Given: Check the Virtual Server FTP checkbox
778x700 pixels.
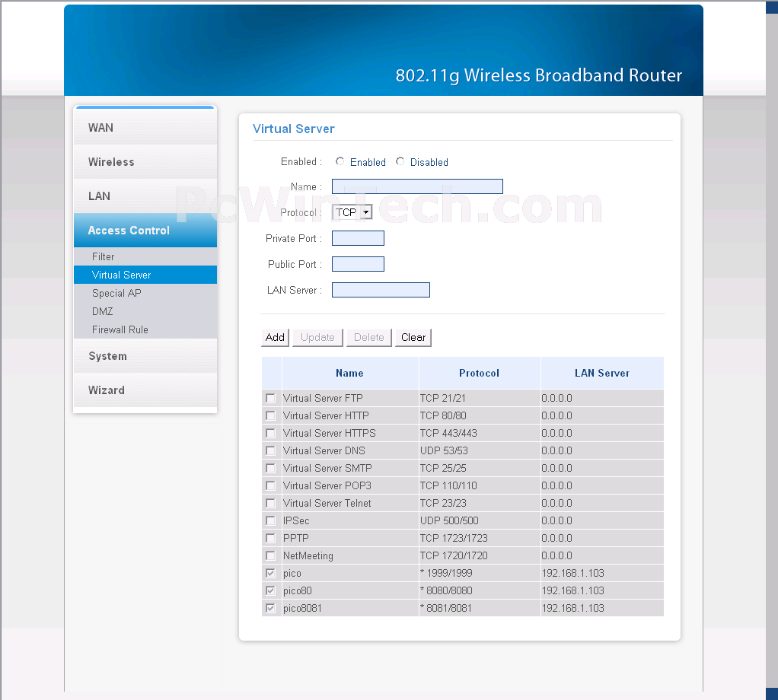Looking at the screenshot, I should pos(270,398).
